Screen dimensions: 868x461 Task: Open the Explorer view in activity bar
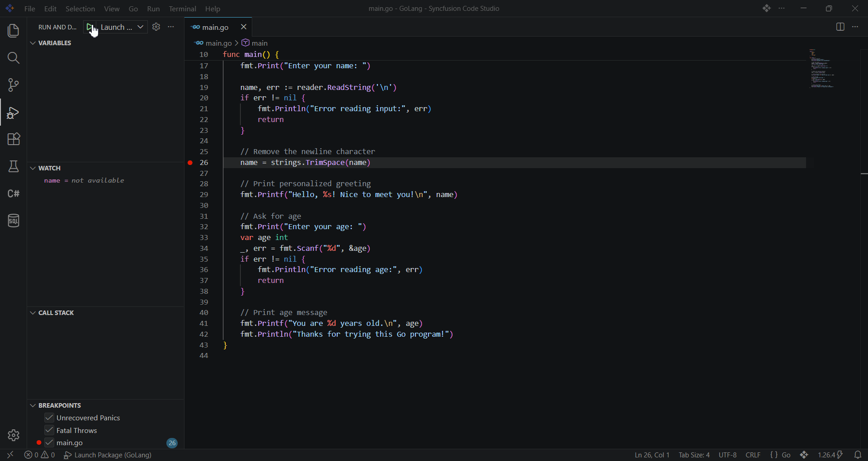click(x=14, y=31)
